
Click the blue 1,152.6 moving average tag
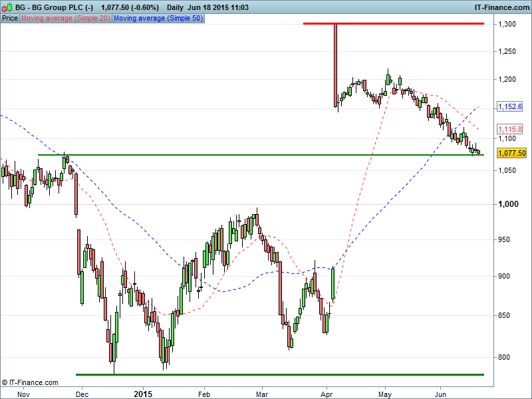pos(510,106)
